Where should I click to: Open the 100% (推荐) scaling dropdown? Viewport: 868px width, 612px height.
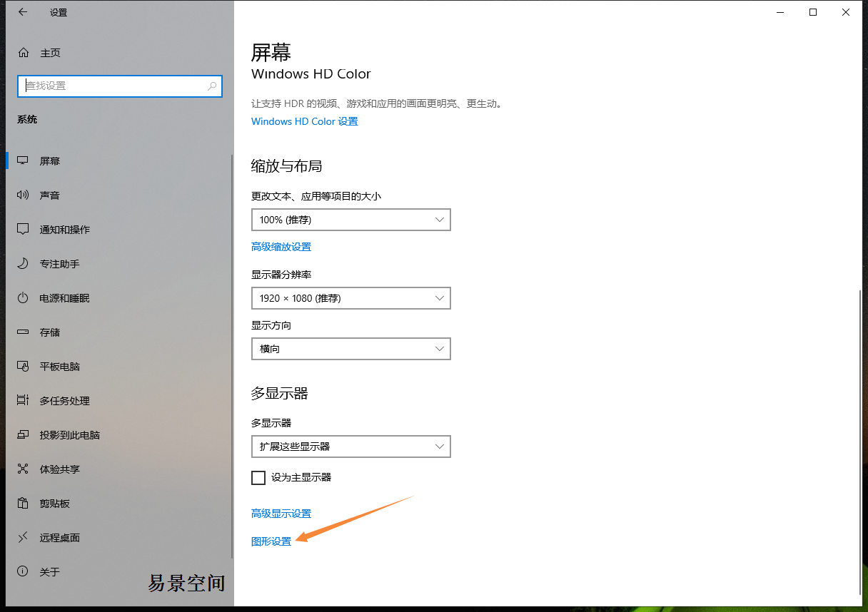tap(351, 220)
